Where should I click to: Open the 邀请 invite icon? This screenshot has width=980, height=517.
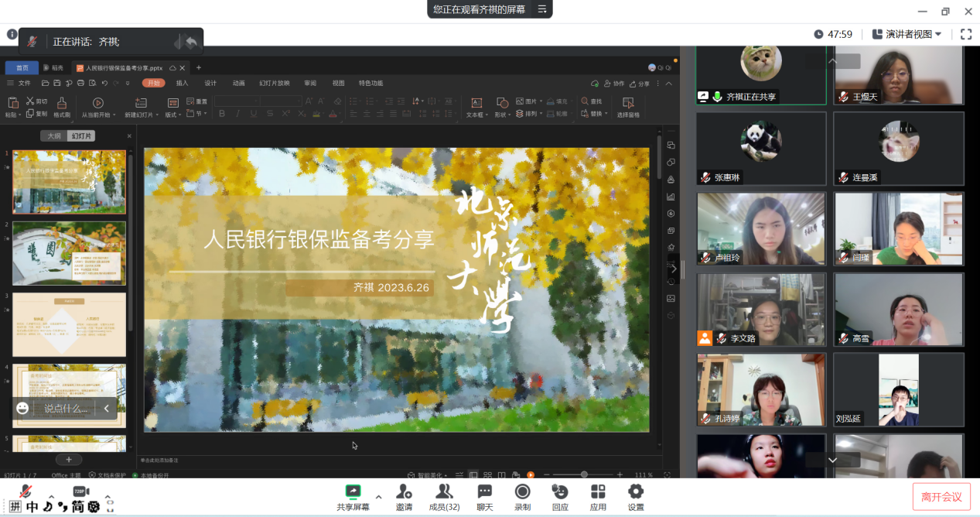[404, 491]
